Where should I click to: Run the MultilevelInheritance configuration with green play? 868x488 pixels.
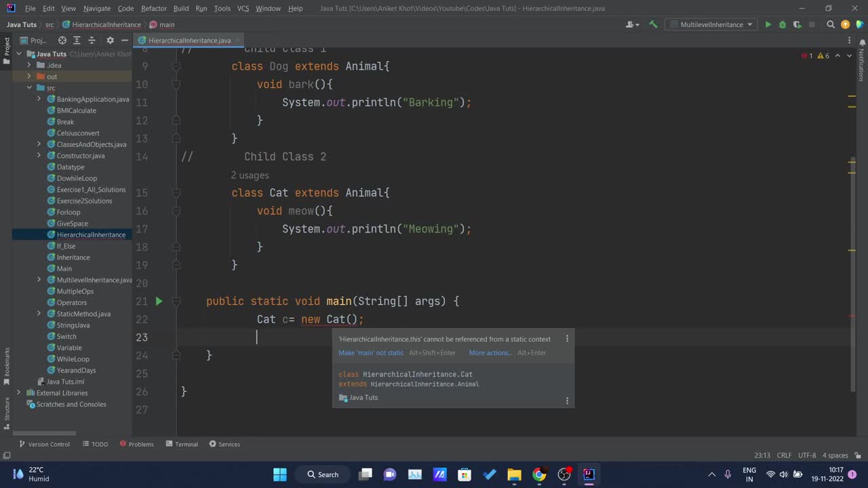(768, 24)
